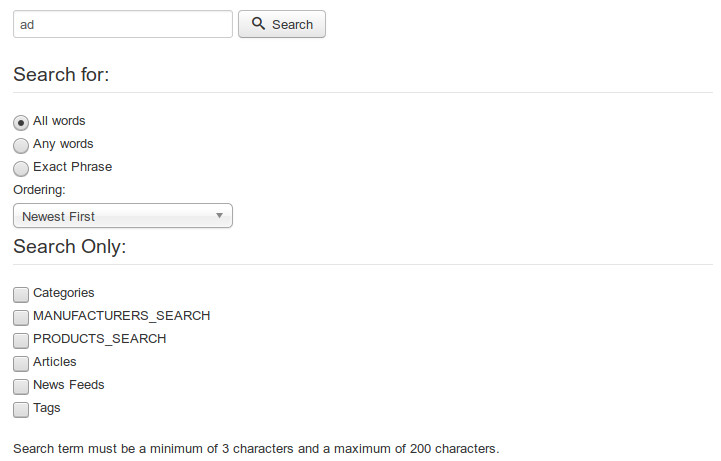
Task: Click the Any words label text
Action: click(63, 144)
